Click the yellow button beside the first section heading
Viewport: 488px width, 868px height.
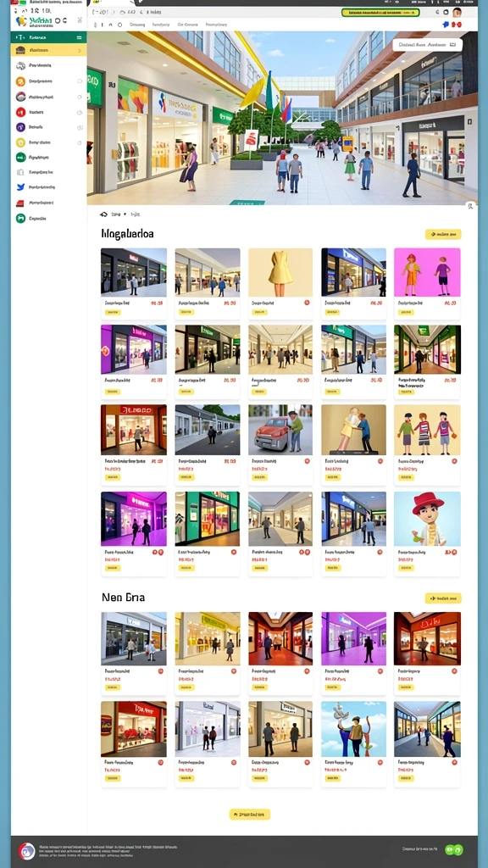click(443, 234)
